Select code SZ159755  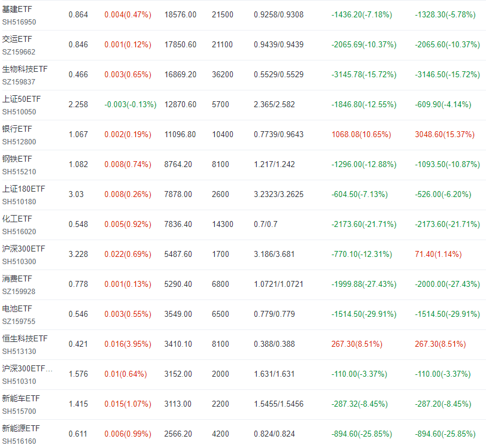point(19,322)
